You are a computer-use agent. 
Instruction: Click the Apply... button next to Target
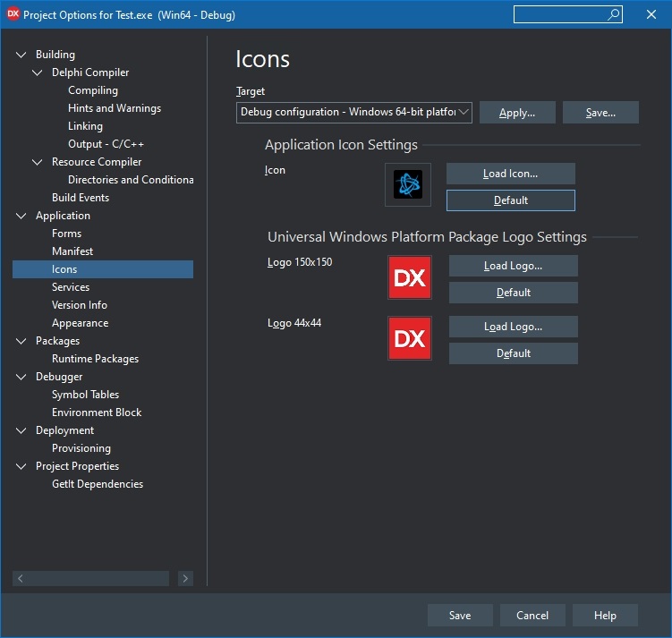517,113
